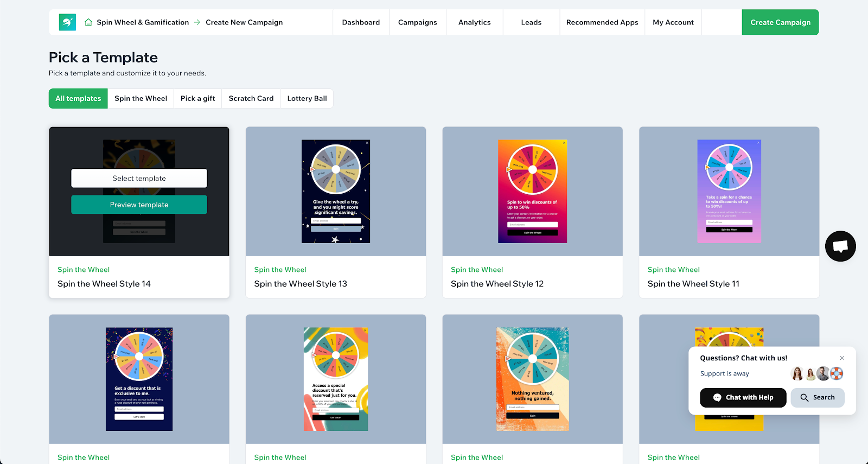868x464 pixels.
Task: Go to the Analytics page
Action: click(x=474, y=22)
